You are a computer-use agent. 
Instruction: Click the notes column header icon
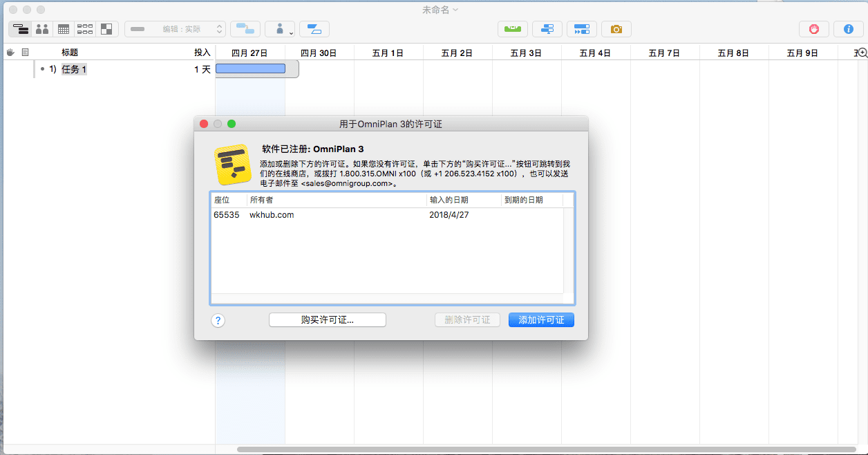(26, 52)
